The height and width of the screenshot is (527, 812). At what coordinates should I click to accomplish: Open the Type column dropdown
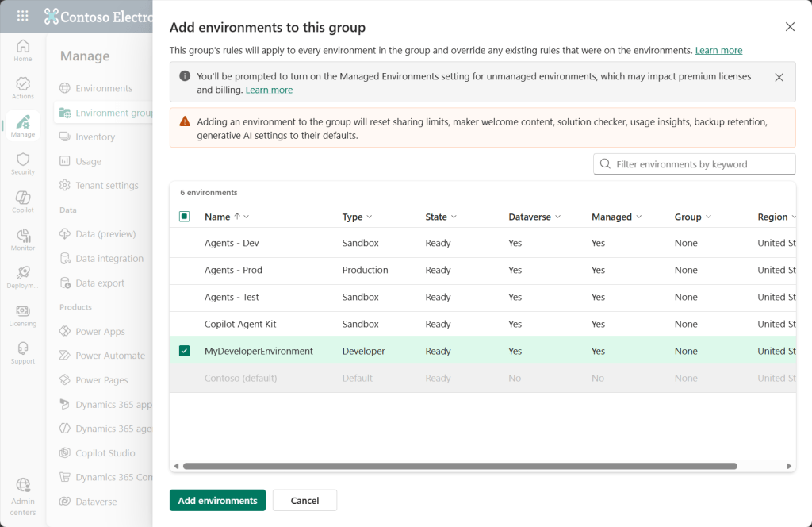click(x=370, y=217)
